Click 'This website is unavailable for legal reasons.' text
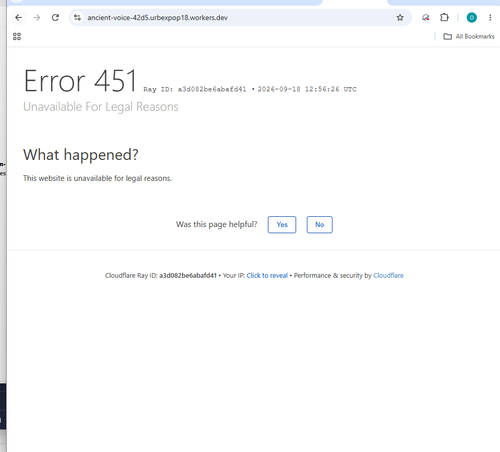500x452 pixels. coord(97,178)
